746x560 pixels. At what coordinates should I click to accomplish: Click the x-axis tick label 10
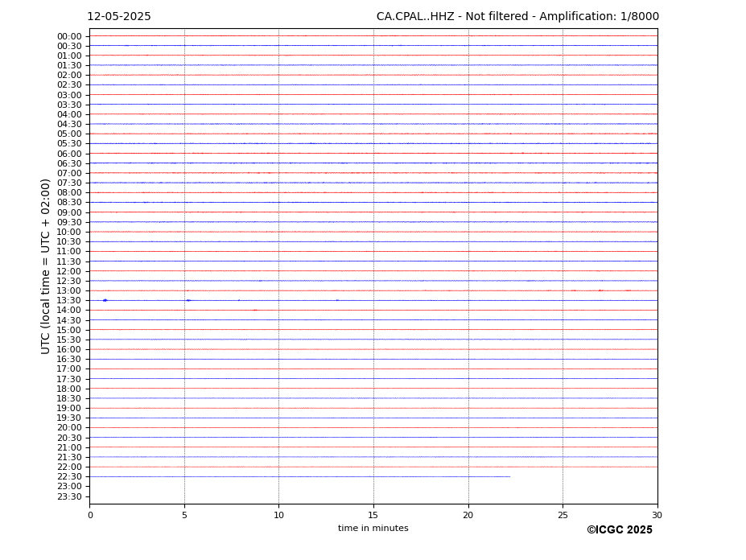coord(278,515)
